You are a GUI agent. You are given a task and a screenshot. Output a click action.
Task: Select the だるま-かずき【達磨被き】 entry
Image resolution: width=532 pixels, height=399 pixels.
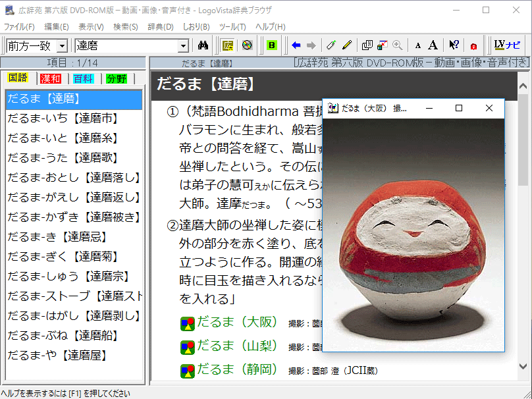pyautogui.click(x=74, y=217)
